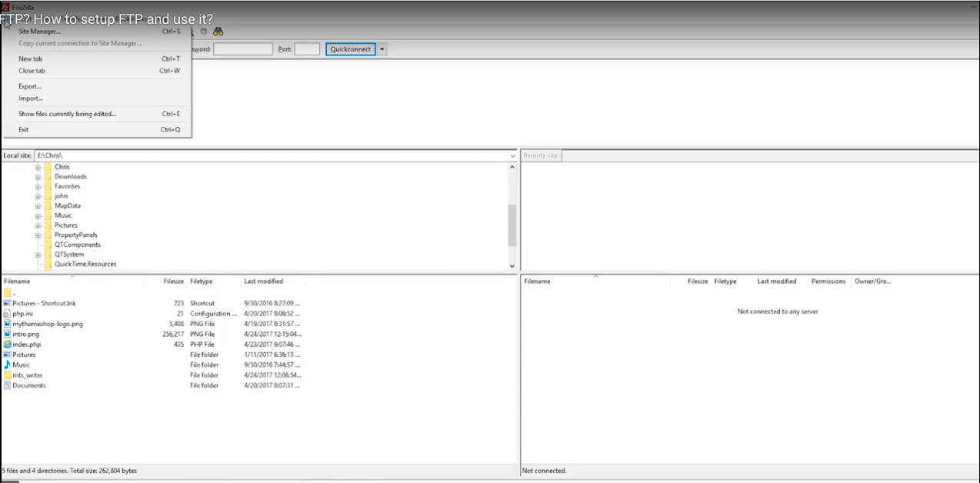Click the 'PHP File' filetype cell
980x483 pixels.
(x=202, y=345)
